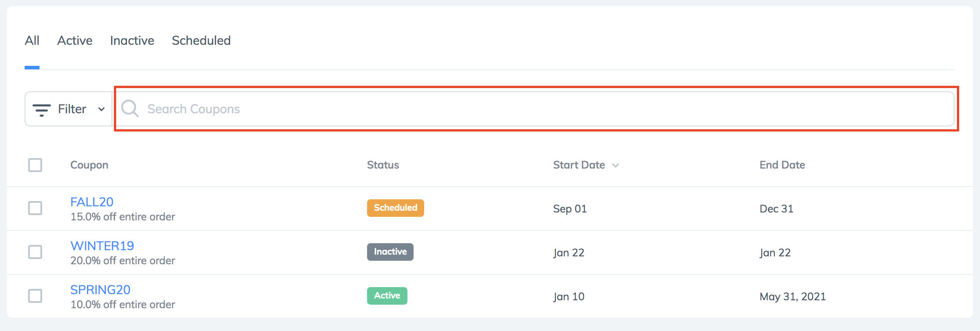
Task: Open the FALL20 coupon link
Action: point(92,202)
